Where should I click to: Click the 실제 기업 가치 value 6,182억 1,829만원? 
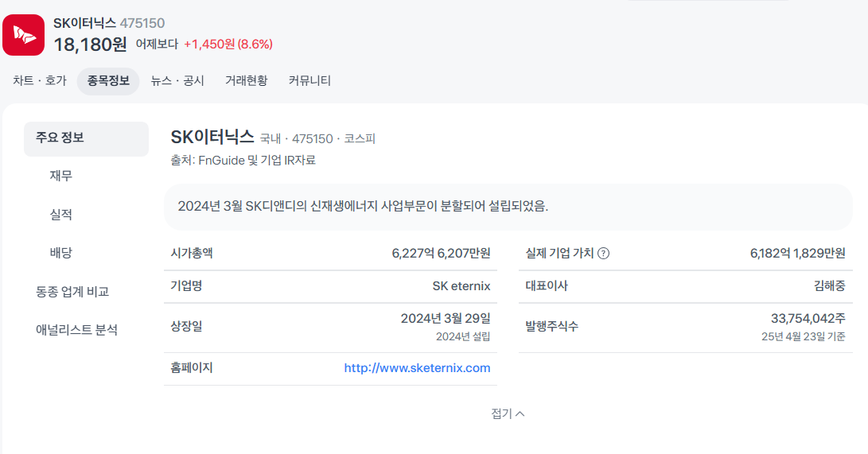coord(798,254)
